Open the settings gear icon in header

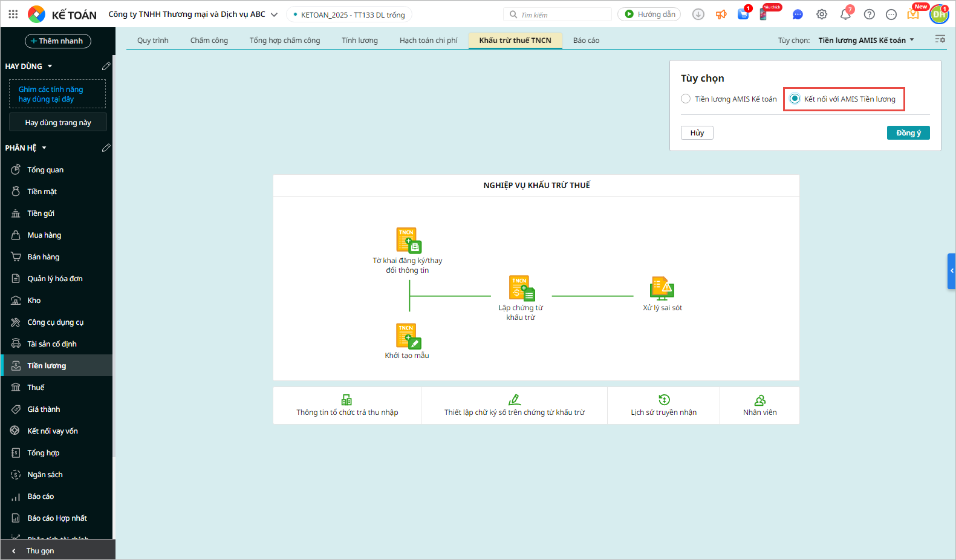[822, 15]
